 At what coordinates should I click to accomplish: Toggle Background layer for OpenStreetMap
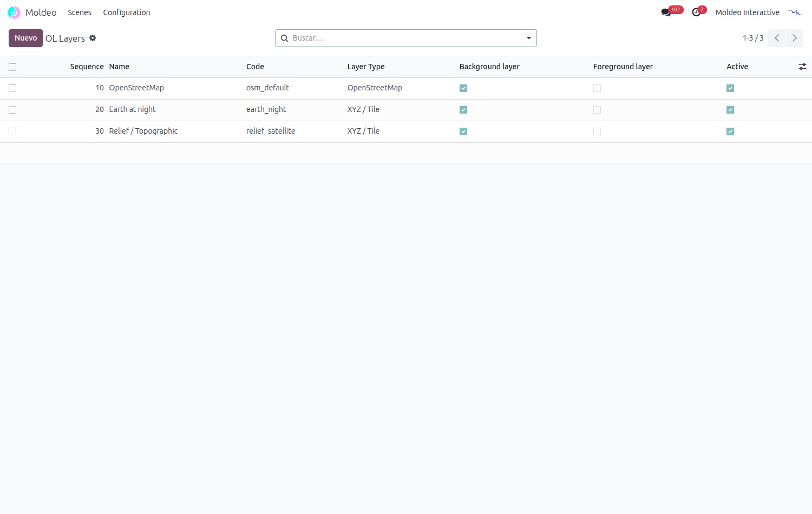click(x=463, y=88)
